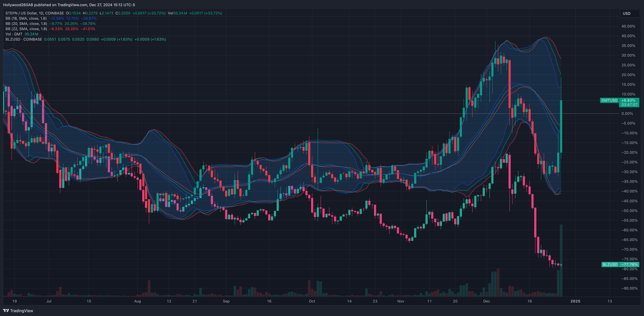Click the 20.26% BB 20 upper band value
This screenshot has width=644, height=316.
[71, 24]
